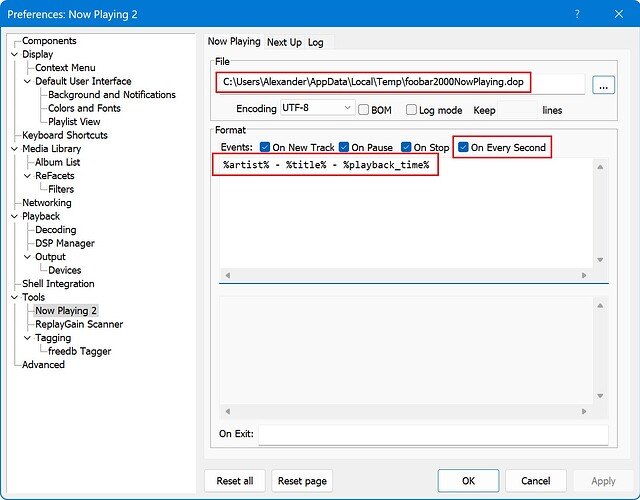Select the Decoding page
Image resolution: width=640 pixels, height=500 pixels.
pos(56,229)
